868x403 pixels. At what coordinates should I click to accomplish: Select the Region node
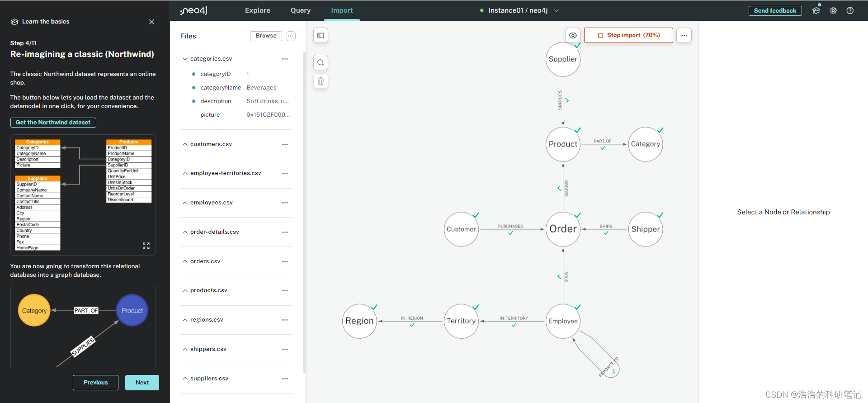click(x=359, y=321)
